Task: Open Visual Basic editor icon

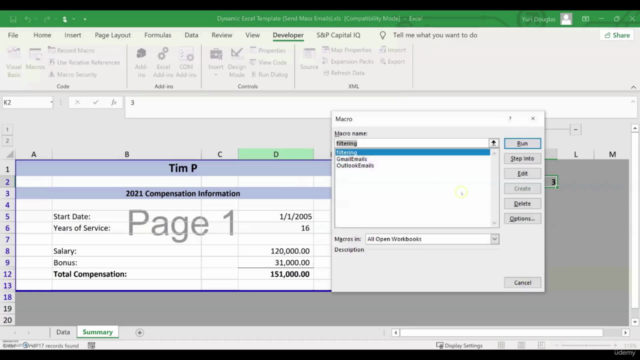Action: [14, 62]
